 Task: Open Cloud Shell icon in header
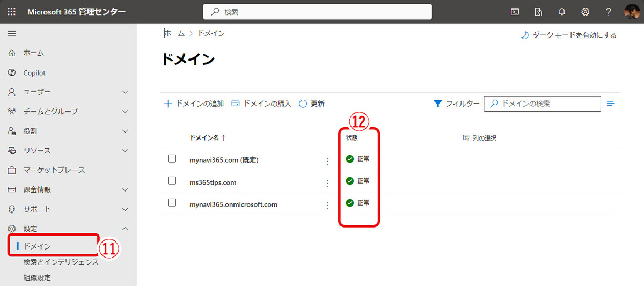coord(515,11)
